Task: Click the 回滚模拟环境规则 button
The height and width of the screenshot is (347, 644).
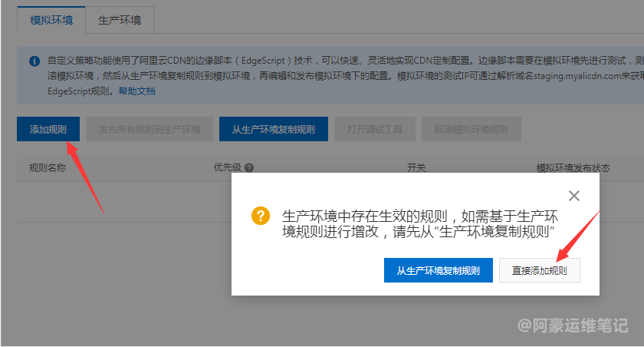Action: click(x=472, y=129)
